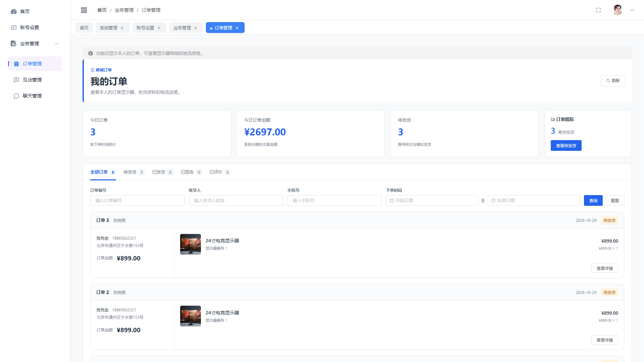
Task: Click 查看详情 for 订单 3
Action: (605, 268)
